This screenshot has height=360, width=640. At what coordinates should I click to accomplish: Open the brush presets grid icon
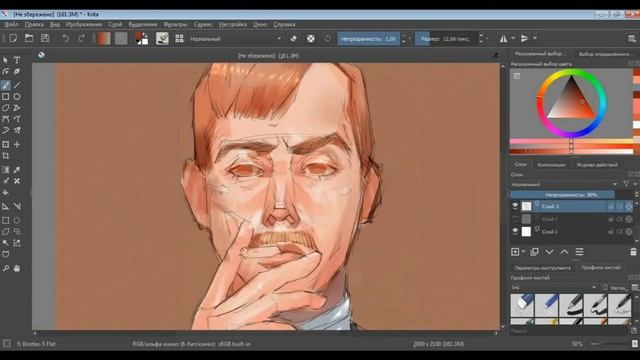[x=179, y=38]
